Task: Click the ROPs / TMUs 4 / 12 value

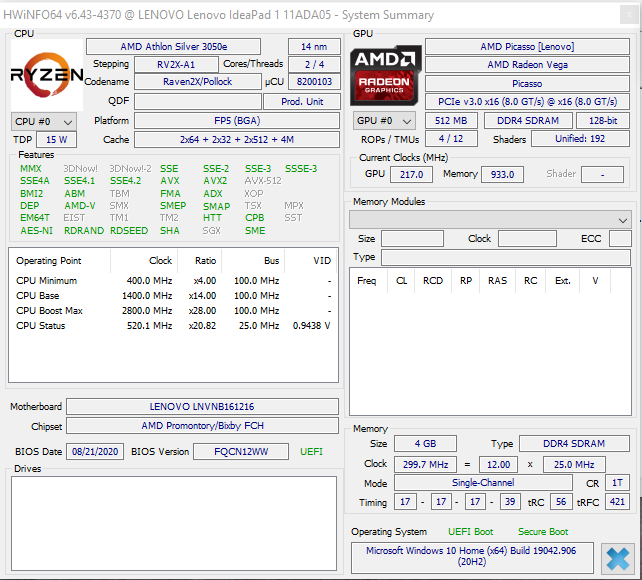Action: click(451, 139)
